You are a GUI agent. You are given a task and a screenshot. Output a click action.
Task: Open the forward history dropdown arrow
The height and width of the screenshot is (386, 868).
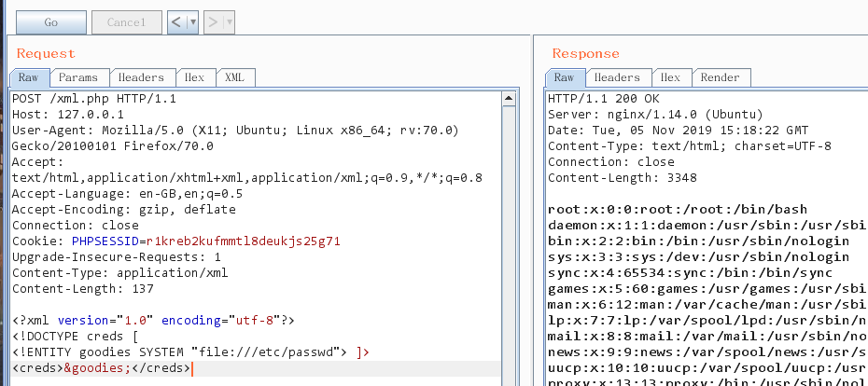[x=229, y=22]
